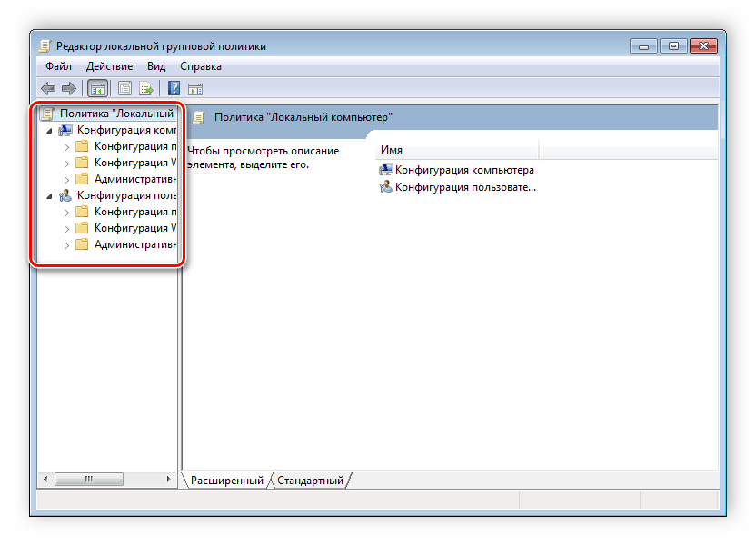Open the Файл menu

click(58, 66)
